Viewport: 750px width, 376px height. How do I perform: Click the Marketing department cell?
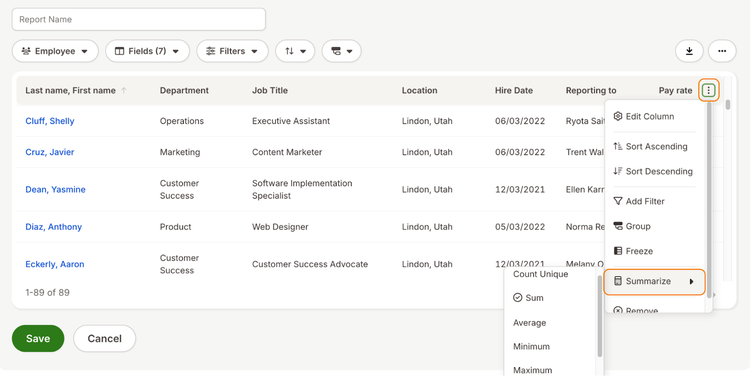point(180,152)
